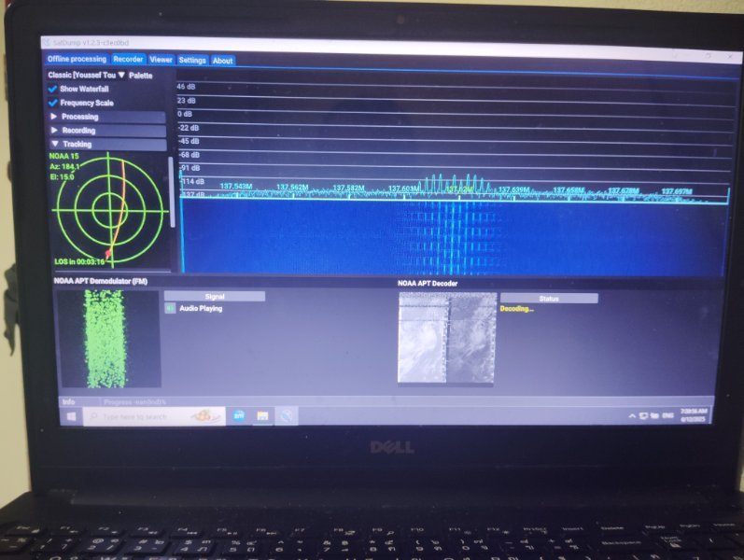Click the Signal header in the demodulator
The height and width of the screenshot is (560, 744).
pyautogui.click(x=215, y=297)
